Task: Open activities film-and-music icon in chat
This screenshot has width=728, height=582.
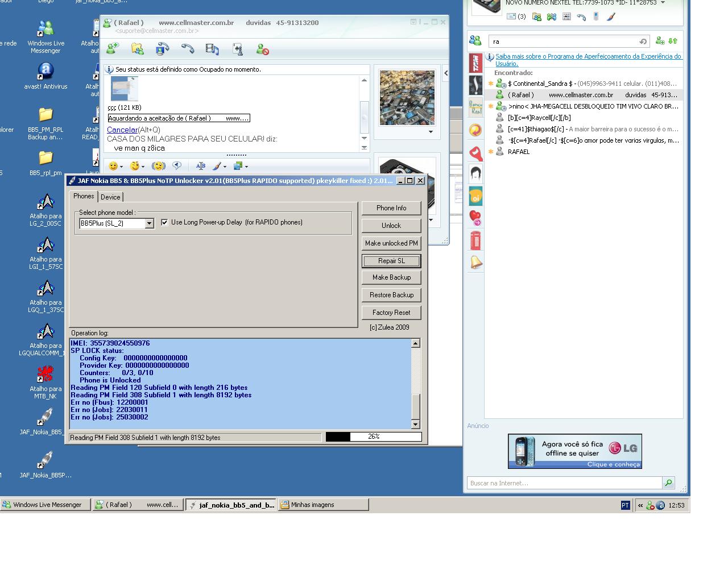Action: (x=212, y=49)
